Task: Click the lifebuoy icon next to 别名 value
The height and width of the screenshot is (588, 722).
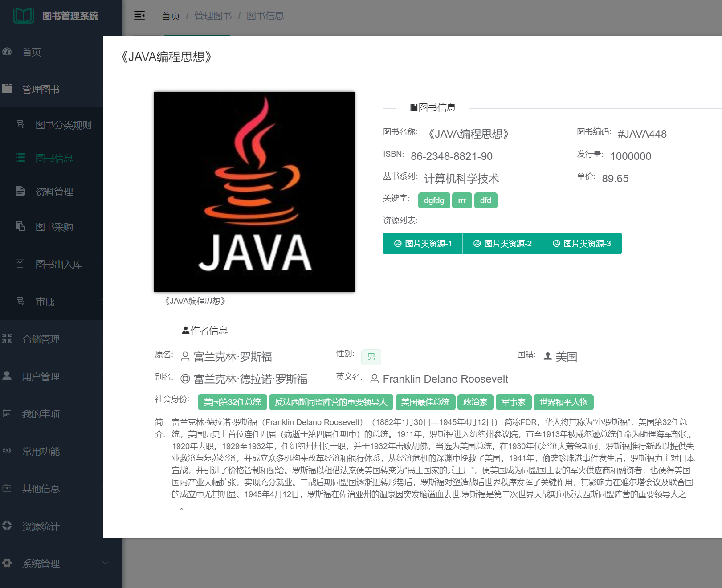Action: pos(185,379)
